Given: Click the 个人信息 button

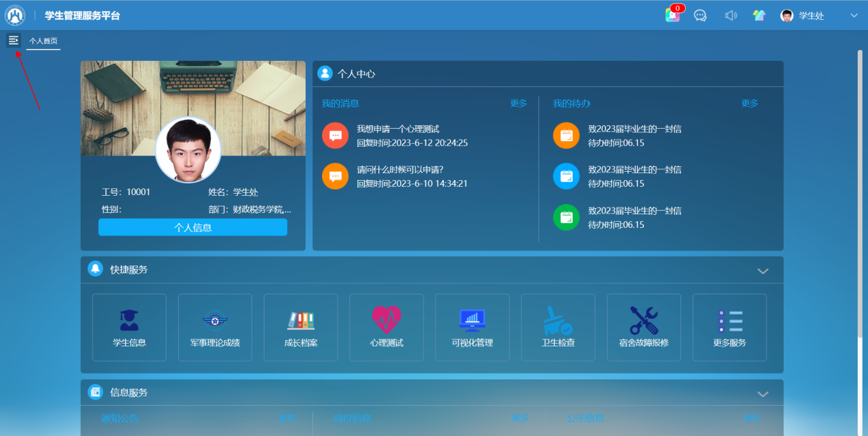Looking at the screenshot, I should click(193, 228).
